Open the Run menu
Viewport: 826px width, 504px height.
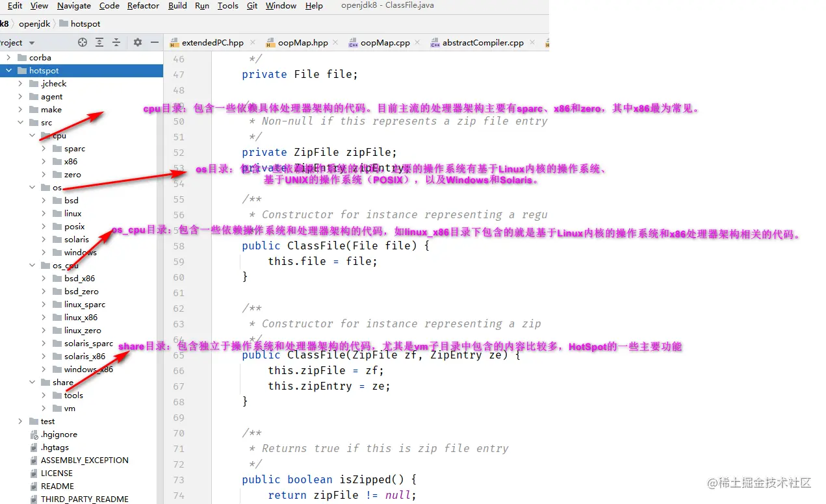point(202,6)
